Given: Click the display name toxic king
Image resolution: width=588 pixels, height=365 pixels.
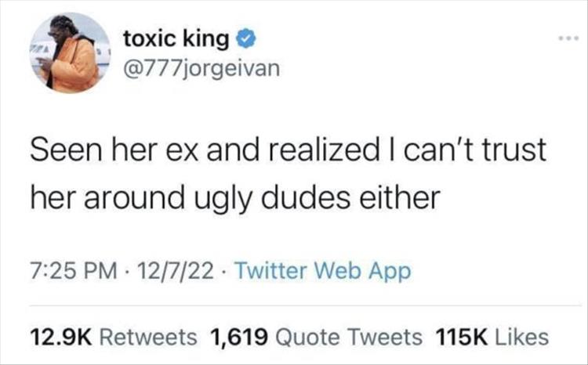Looking at the screenshot, I should tap(176, 37).
